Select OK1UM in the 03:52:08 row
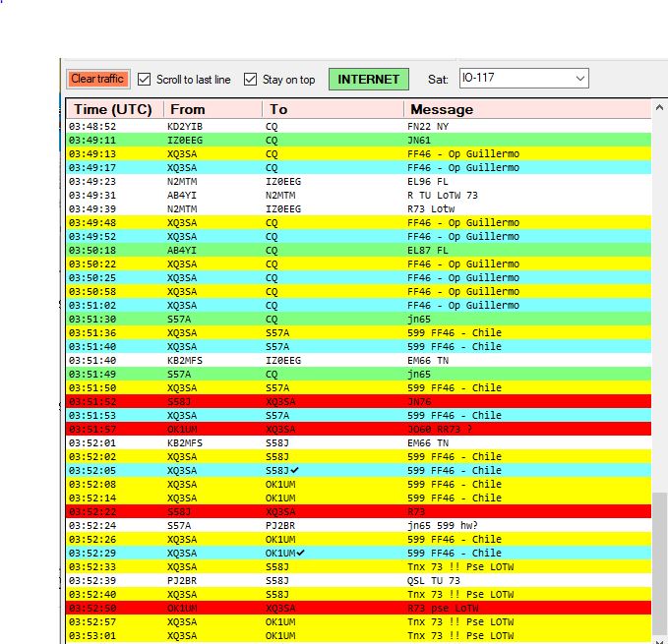 tap(280, 485)
